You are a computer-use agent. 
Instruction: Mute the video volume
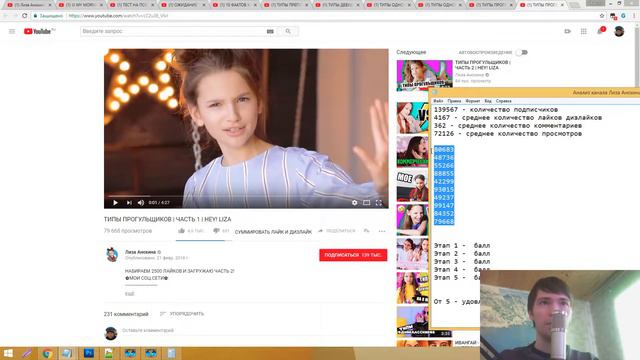click(x=141, y=202)
